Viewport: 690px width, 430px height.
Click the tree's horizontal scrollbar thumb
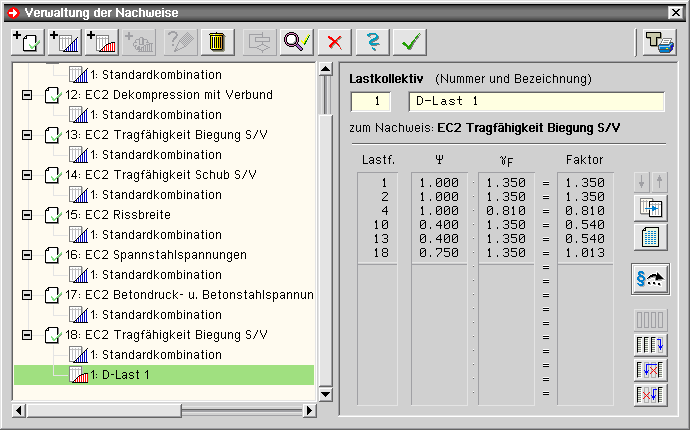[97, 410]
